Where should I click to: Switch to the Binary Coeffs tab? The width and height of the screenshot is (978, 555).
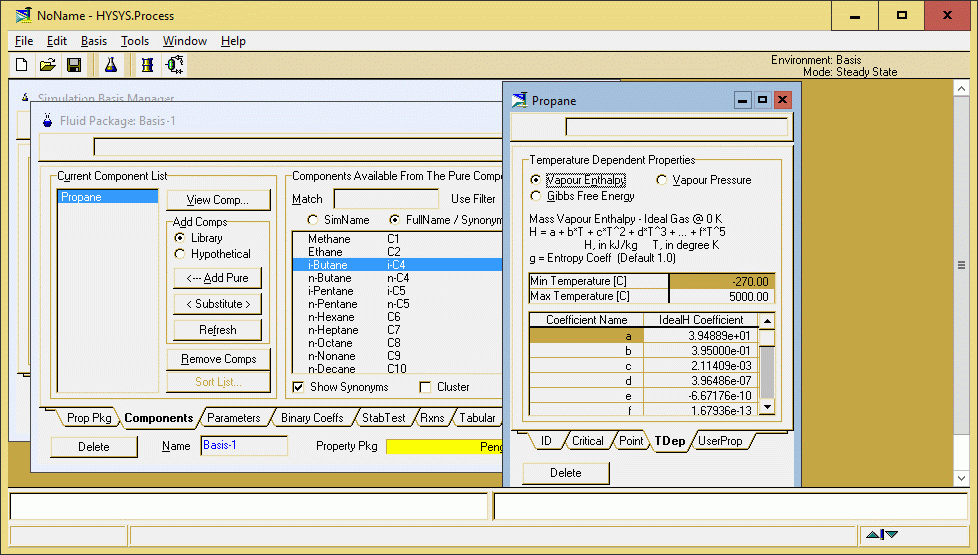(x=311, y=418)
